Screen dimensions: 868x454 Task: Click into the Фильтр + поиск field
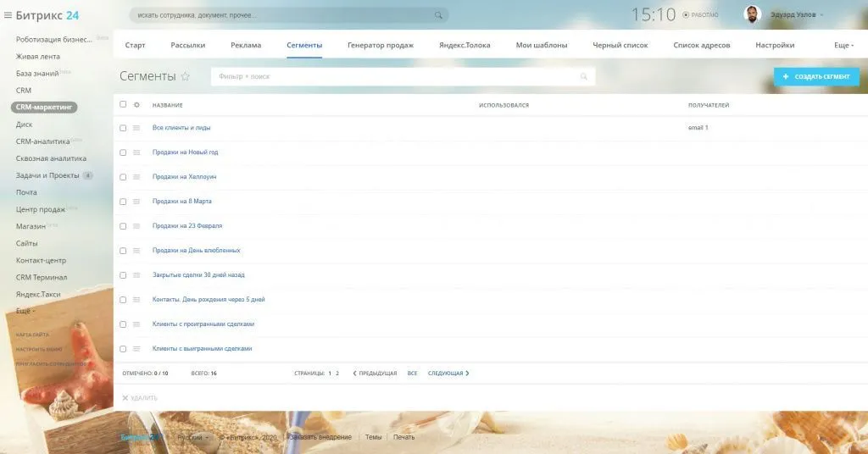[x=394, y=77]
